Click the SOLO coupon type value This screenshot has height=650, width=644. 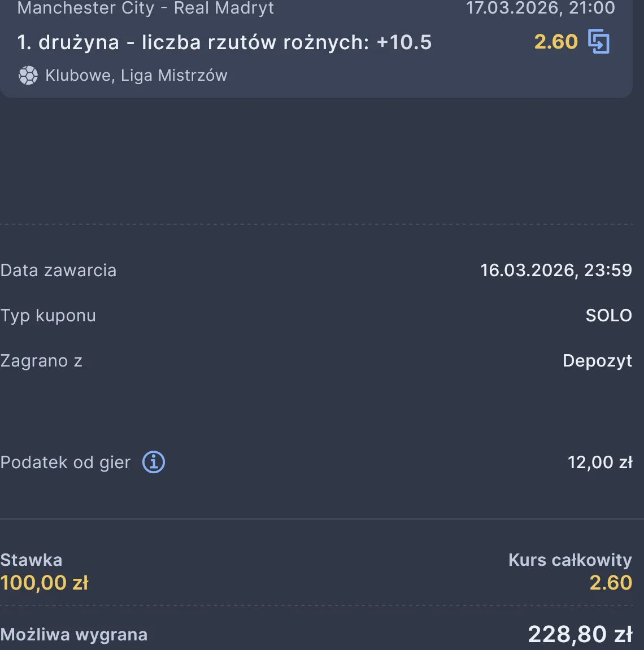click(608, 316)
